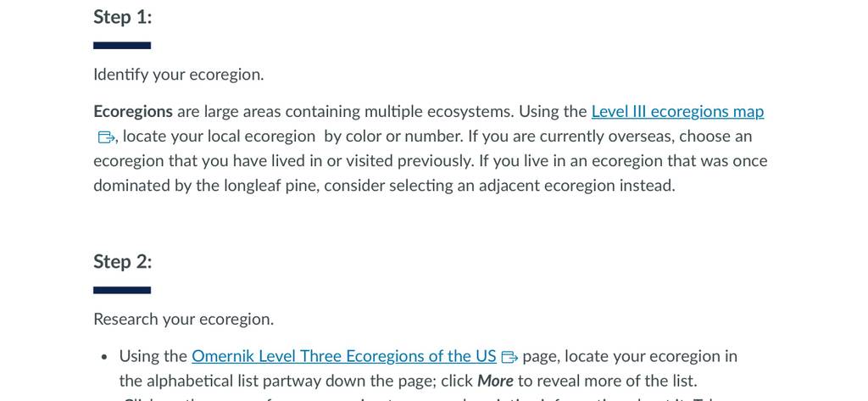868x401 pixels.
Task: Click the text Research your ecoregion
Action: (x=183, y=320)
